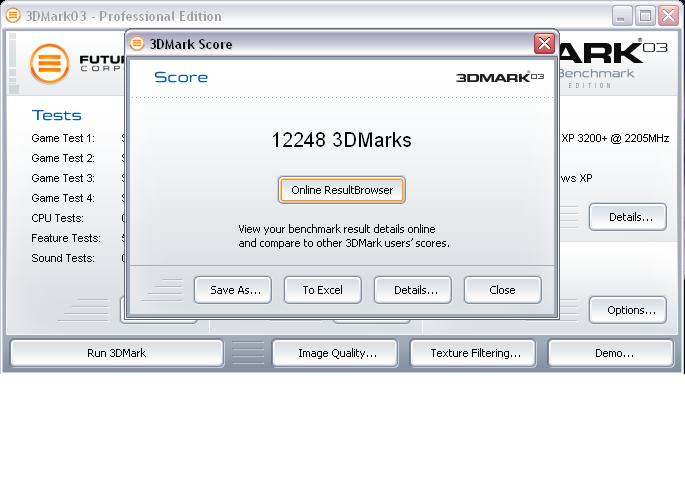685x480 pixels.
Task: Open system Details in main window
Action: tap(628, 217)
